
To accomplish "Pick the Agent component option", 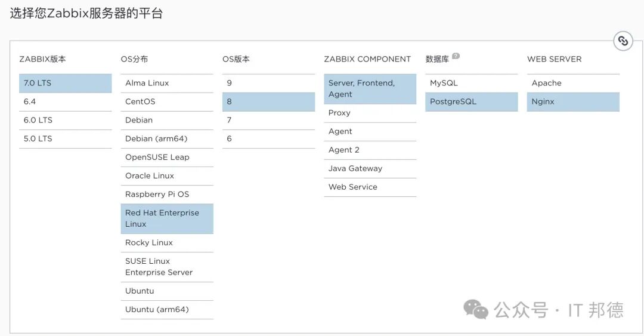I will [370, 132].
